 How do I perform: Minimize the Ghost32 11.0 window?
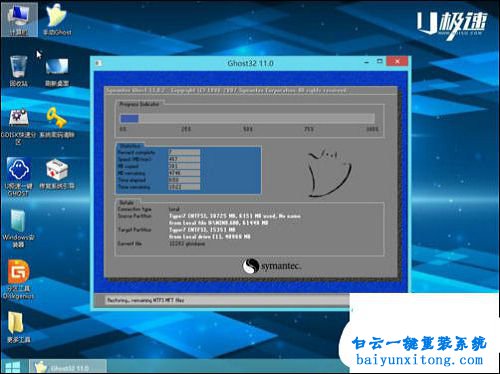[367, 62]
